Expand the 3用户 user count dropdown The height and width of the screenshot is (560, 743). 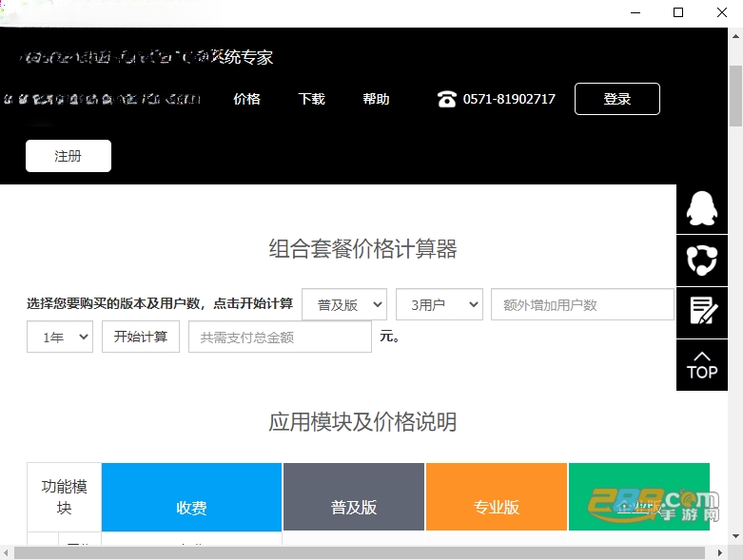[x=440, y=304]
